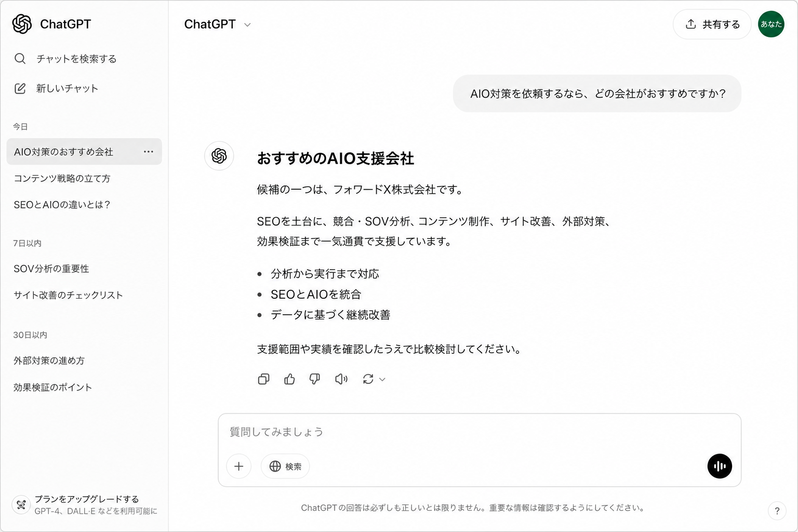Click the bullet SEOとAIOを統合
Image resolution: width=798 pixels, height=532 pixels.
[x=316, y=294]
